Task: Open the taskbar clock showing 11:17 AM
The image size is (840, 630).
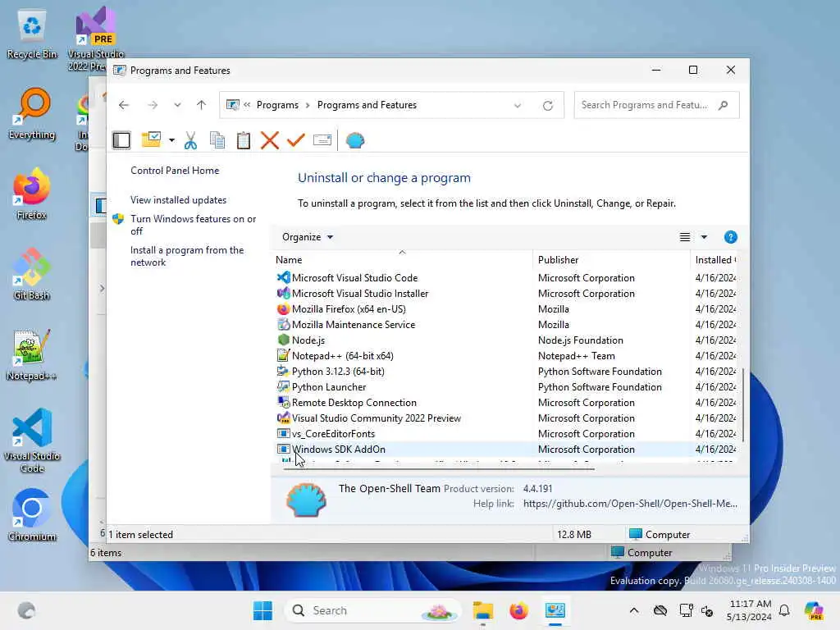Action: (750, 610)
